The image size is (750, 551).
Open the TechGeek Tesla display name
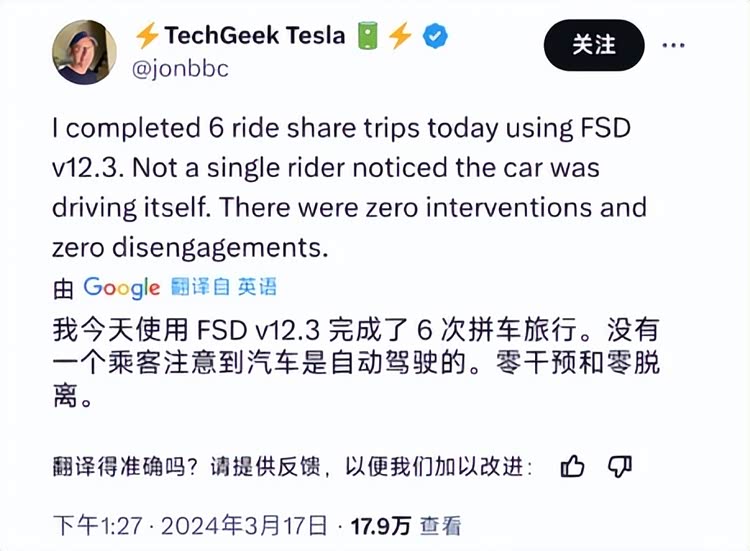254,37
